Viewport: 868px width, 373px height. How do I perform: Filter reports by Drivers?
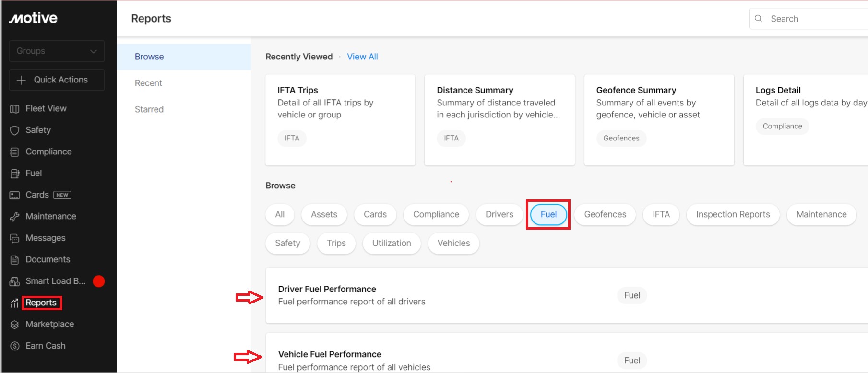click(x=499, y=215)
